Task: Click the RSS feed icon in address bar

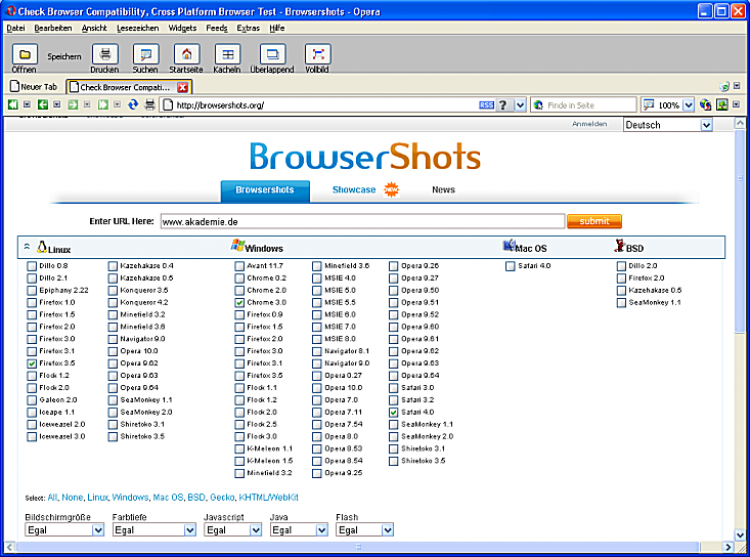Action: point(487,105)
